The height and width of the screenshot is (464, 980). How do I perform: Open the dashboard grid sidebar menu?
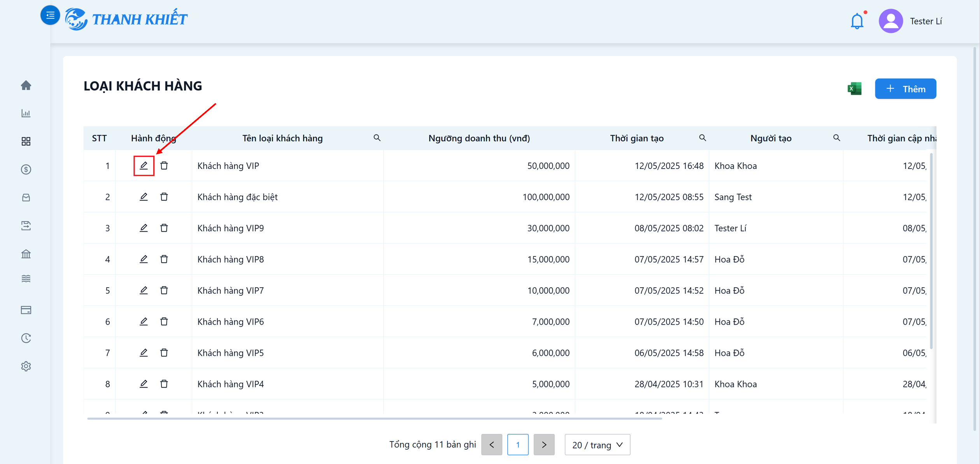tap(26, 141)
